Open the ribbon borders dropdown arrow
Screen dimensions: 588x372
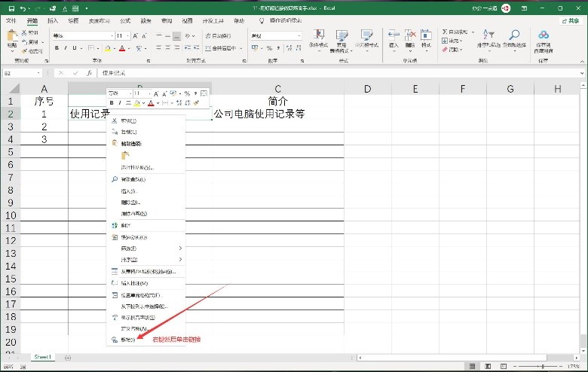97,48
